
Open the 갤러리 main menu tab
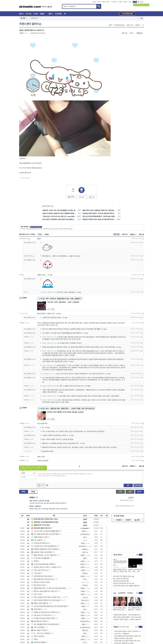point(21,14)
